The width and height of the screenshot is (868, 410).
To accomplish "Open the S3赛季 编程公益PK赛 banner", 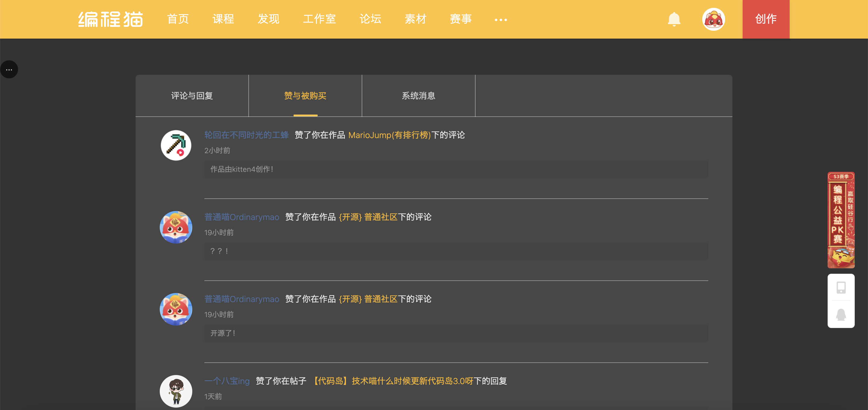I will click(x=841, y=220).
